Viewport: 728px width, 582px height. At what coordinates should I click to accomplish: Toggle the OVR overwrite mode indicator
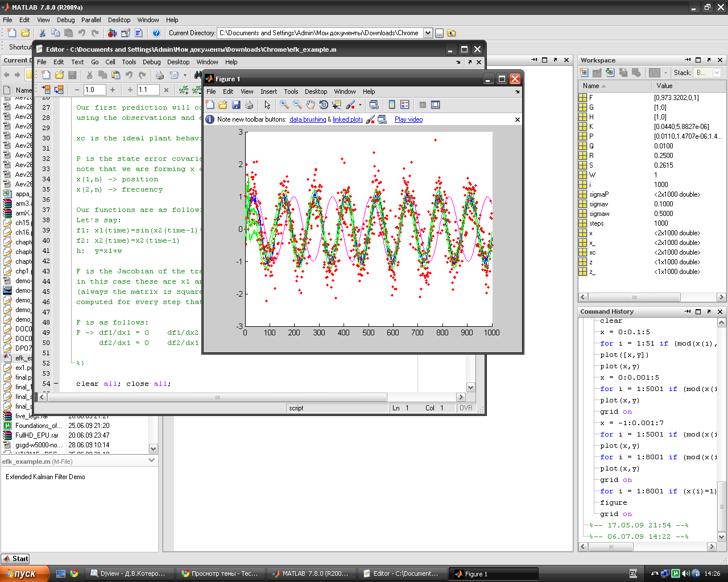pos(466,408)
